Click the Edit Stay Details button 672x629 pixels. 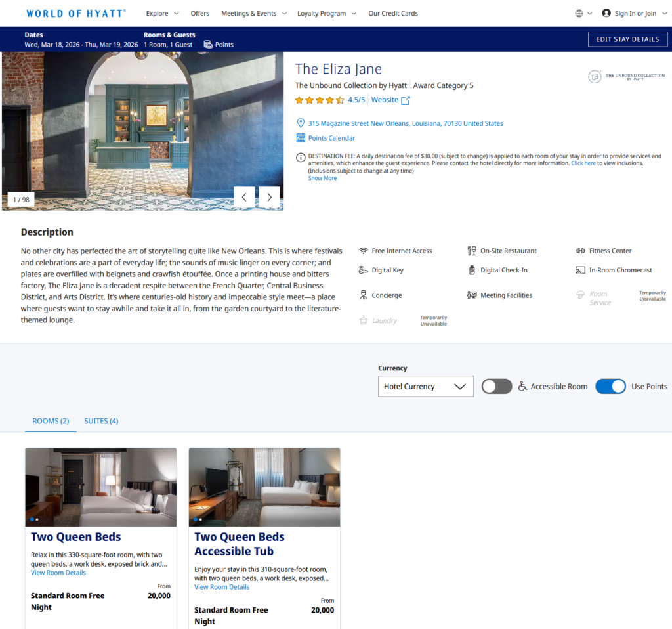[x=627, y=39]
